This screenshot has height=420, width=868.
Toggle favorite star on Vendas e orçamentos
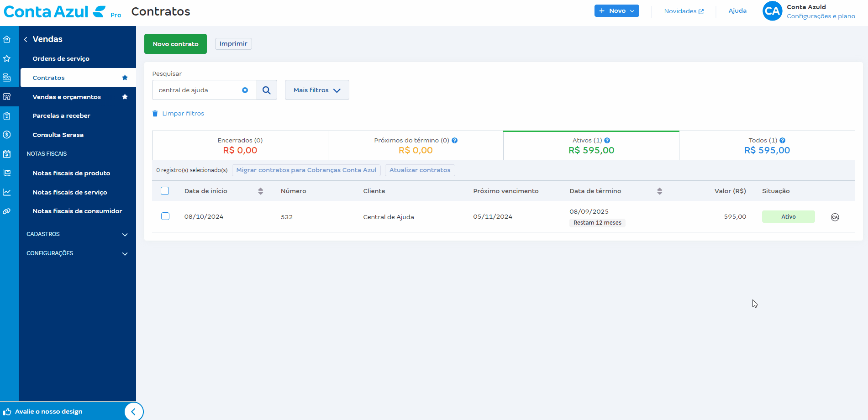[125, 97]
